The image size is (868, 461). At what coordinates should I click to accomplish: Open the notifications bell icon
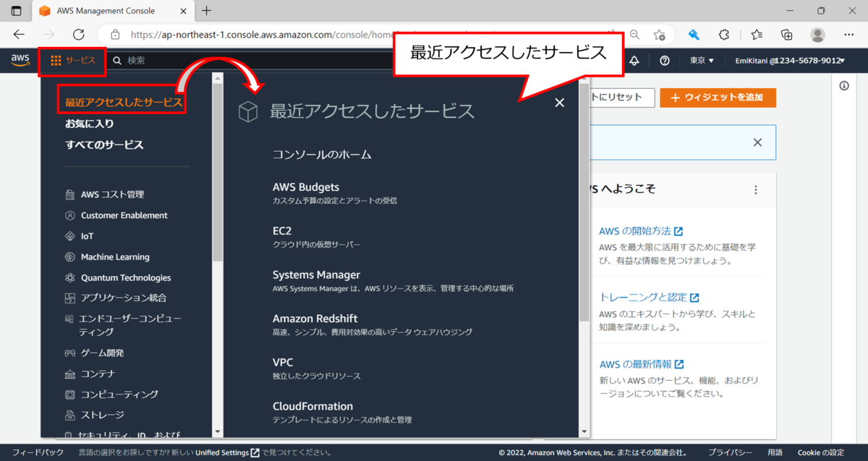tap(634, 61)
